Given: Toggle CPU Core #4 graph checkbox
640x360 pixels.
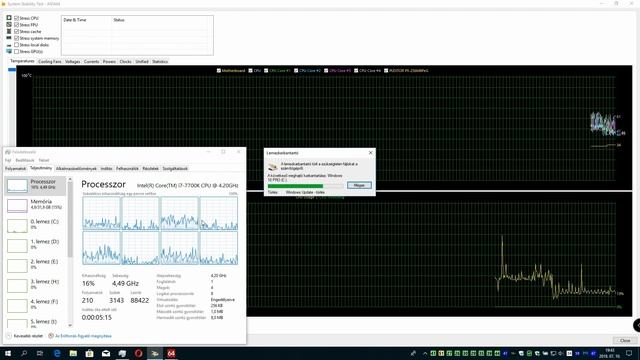Looking at the screenshot, I should point(356,71).
